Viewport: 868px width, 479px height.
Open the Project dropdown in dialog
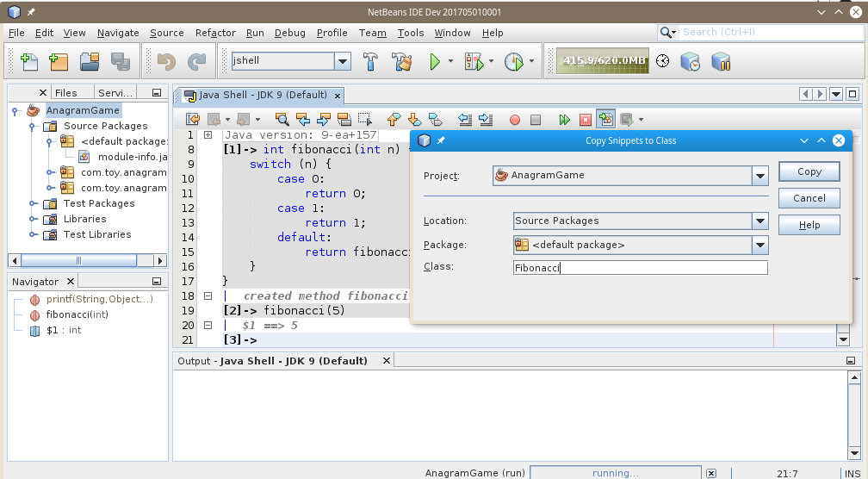pos(759,176)
